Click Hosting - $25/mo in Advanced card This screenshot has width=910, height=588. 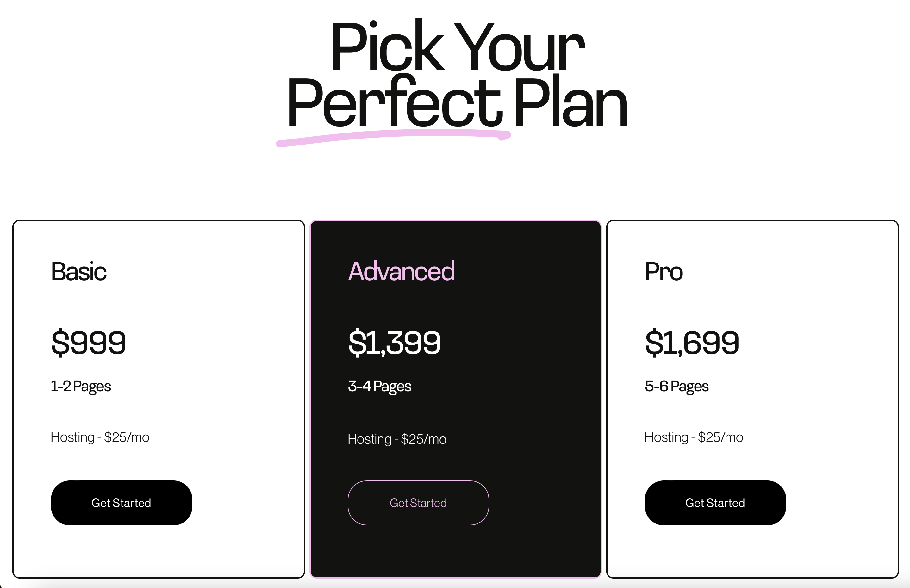[x=397, y=439]
